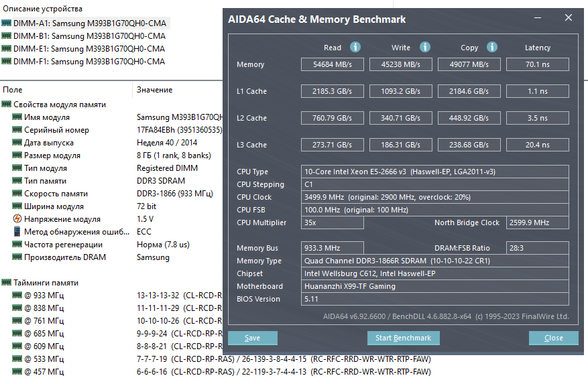Click the Memory Bus value 933.3 MHz
The height and width of the screenshot is (384, 588).
(x=333, y=248)
